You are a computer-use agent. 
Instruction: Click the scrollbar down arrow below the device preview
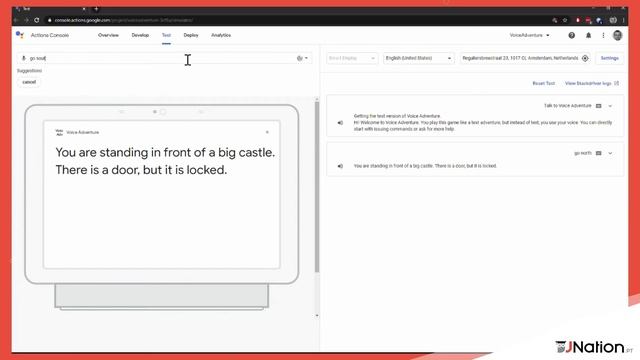point(317,316)
